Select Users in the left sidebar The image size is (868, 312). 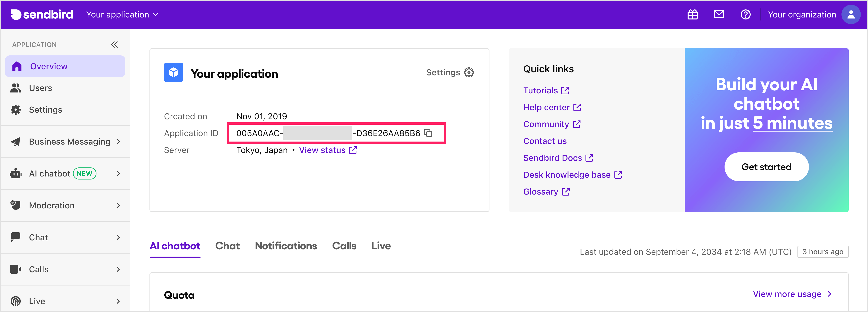40,88
